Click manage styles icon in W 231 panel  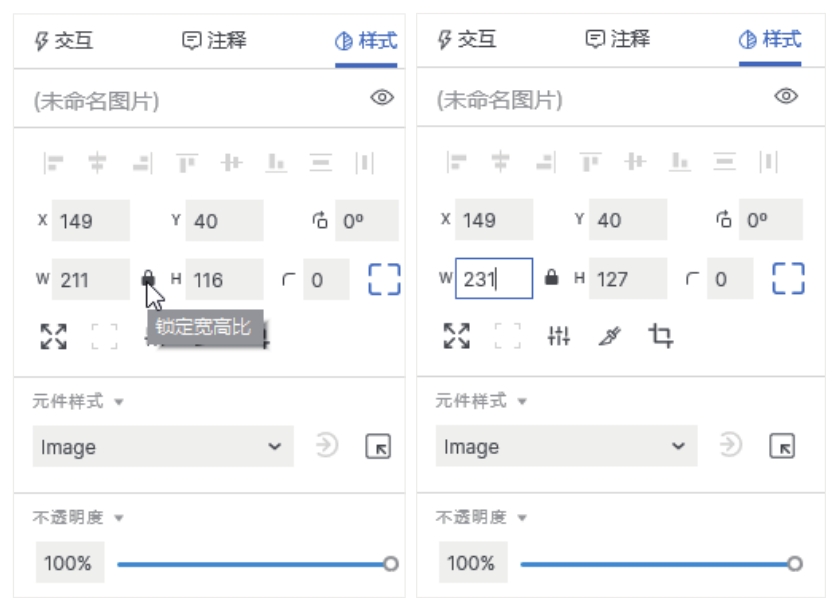click(x=782, y=447)
